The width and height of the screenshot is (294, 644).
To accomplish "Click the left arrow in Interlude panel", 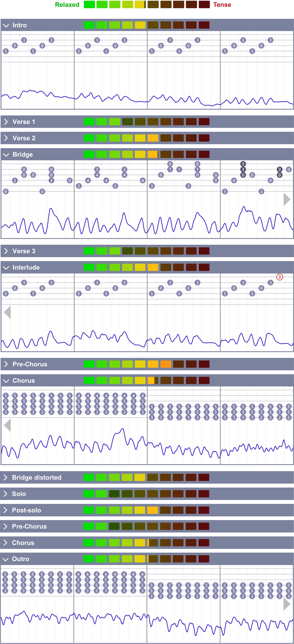I will point(7,312).
